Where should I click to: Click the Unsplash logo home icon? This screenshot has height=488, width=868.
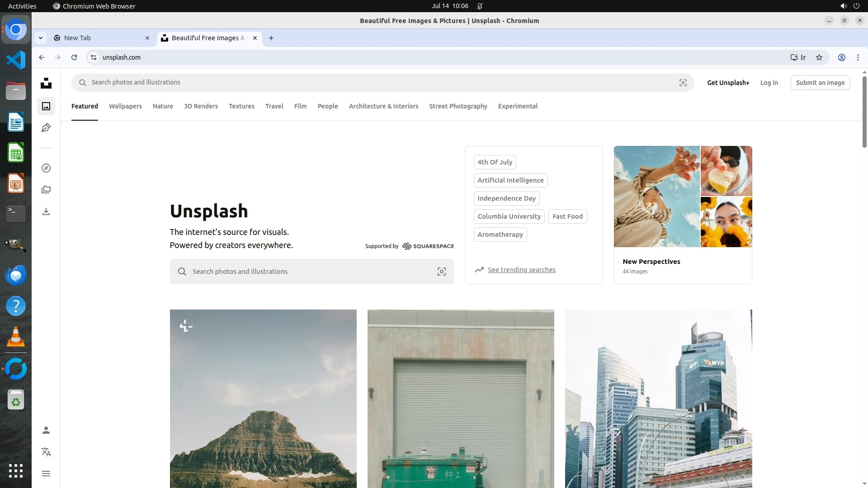coord(46,83)
